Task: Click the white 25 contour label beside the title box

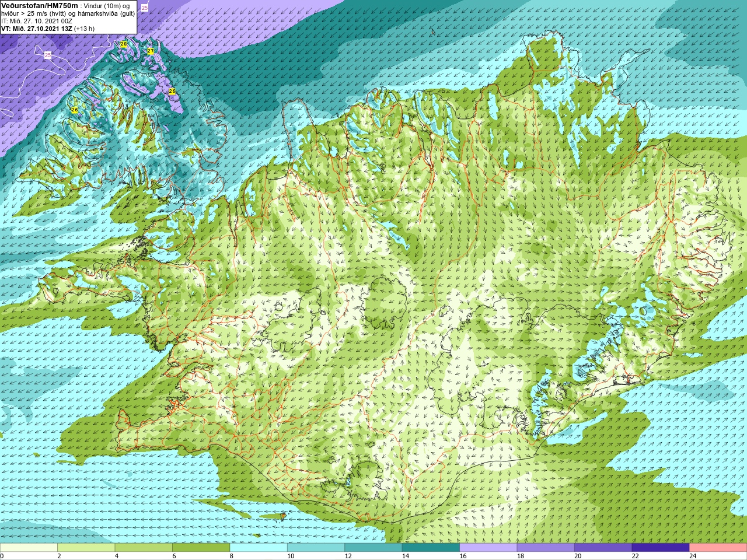Action: (x=145, y=8)
